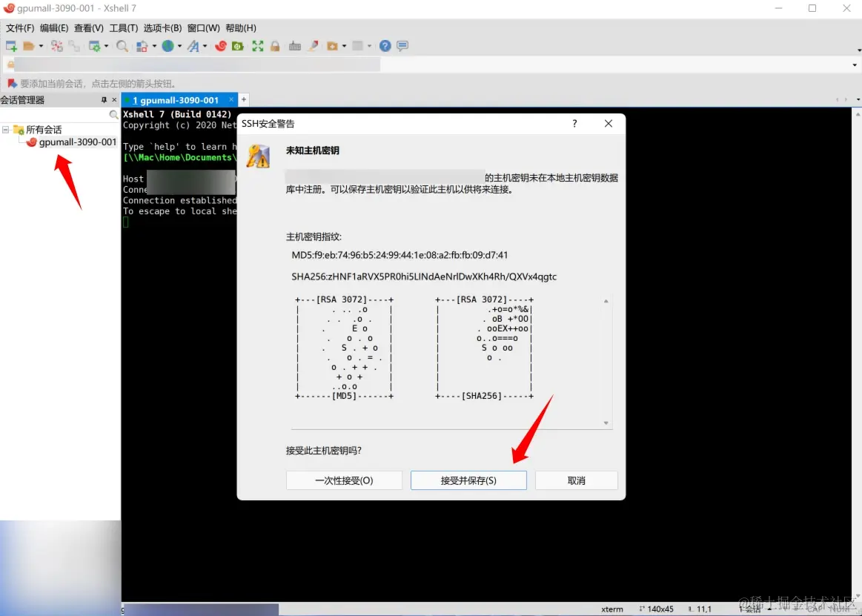The image size is (862, 616).
Task: Click 接受并保存(S) button
Action: 468,480
